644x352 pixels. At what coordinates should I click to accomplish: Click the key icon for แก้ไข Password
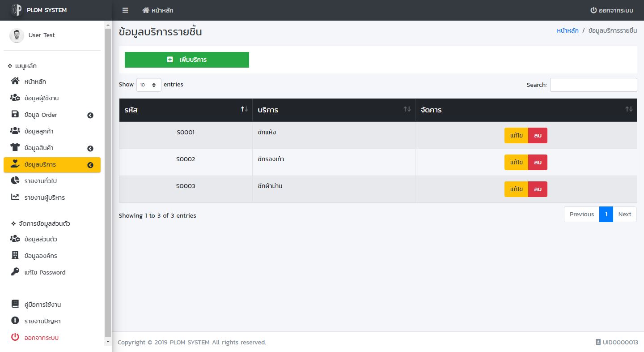coord(15,272)
